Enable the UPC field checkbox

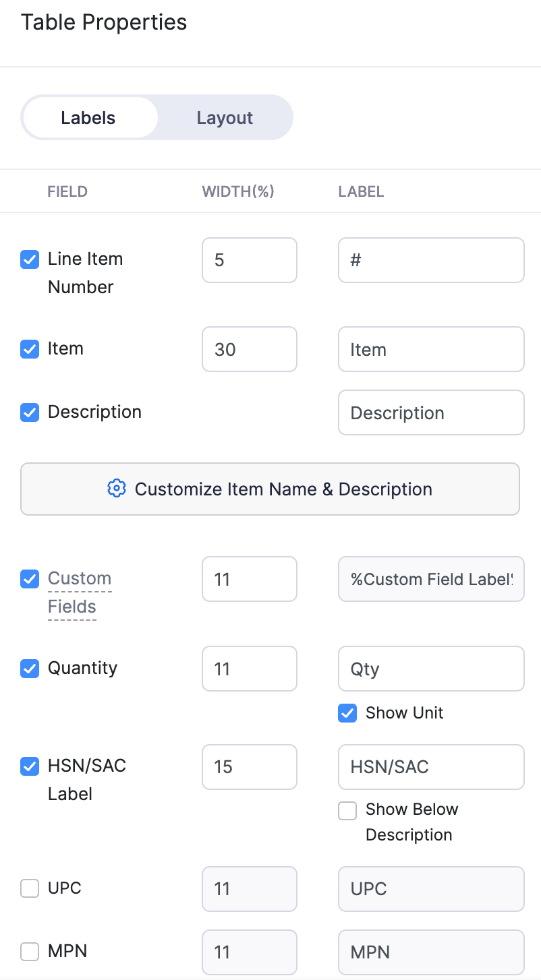(x=30, y=889)
